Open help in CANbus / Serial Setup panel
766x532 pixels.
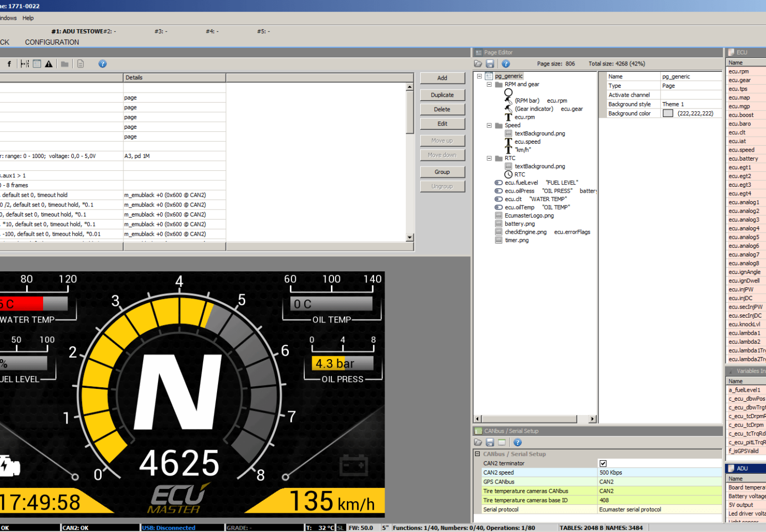[518, 443]
